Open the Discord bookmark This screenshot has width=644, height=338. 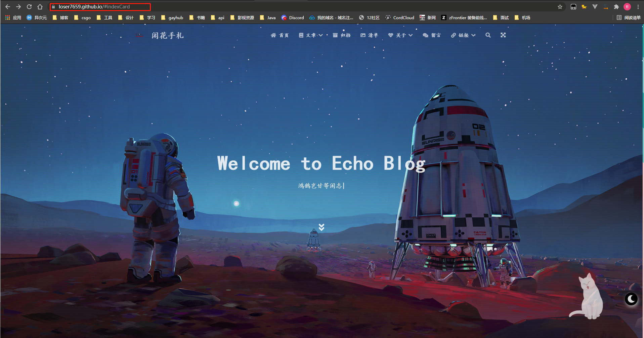(293, 18)
